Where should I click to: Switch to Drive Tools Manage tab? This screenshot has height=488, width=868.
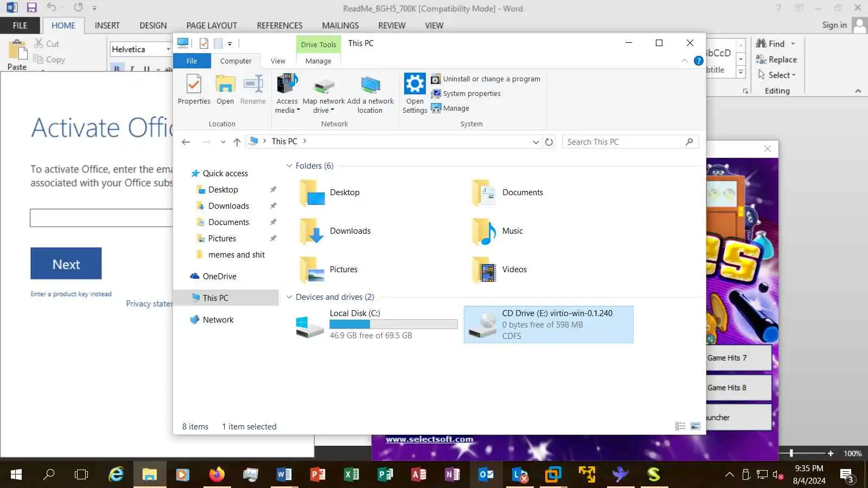(318, 61)
